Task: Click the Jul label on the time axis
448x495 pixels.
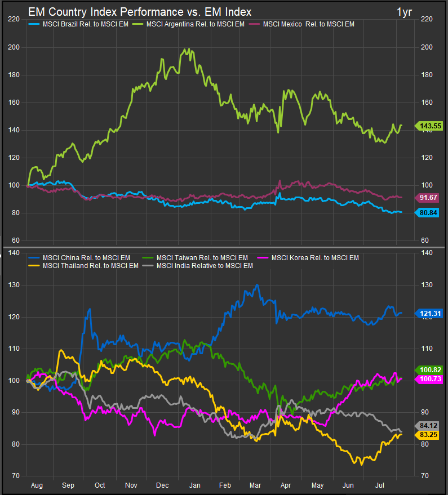Action: (x=379, y=485)
